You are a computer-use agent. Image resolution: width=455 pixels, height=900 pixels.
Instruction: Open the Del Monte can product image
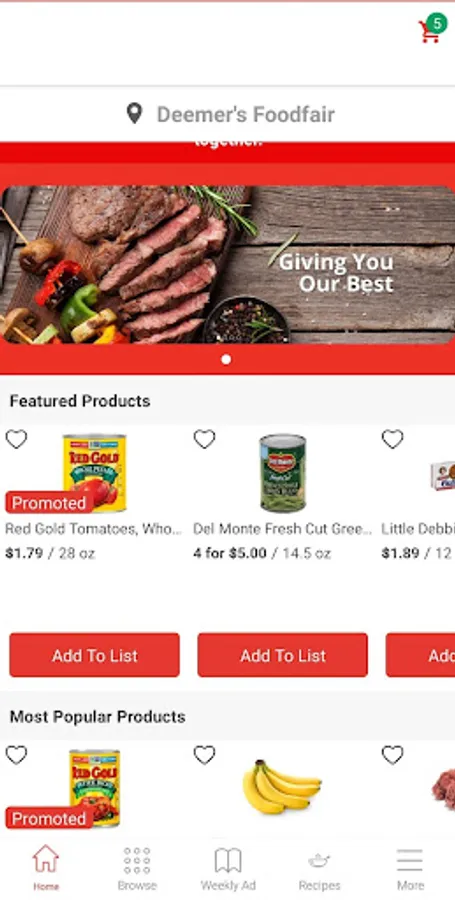coord(283,473)
